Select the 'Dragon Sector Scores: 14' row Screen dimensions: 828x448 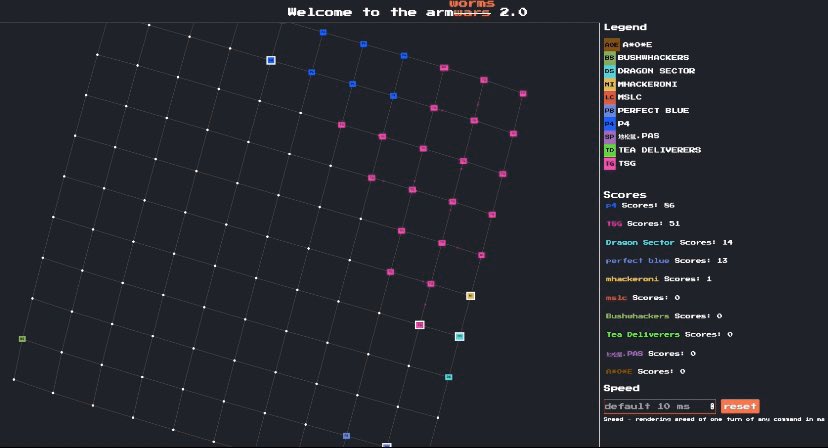click(669, 242)
